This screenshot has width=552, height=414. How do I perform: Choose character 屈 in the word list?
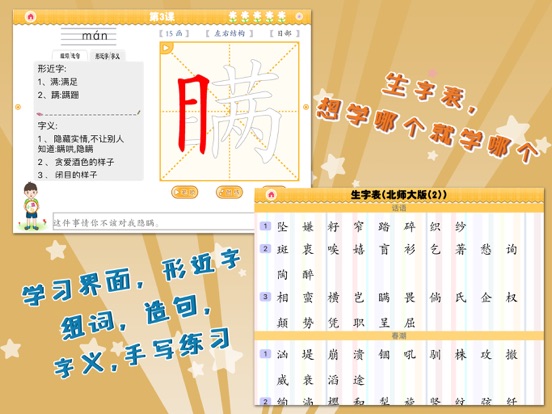click(409, 322)
